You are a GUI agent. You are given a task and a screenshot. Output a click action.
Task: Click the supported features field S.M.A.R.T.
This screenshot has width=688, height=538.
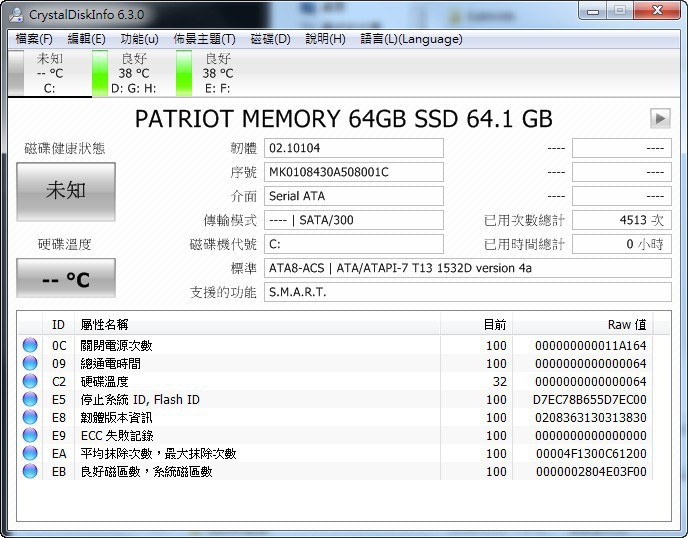click(x=468, y=292)
